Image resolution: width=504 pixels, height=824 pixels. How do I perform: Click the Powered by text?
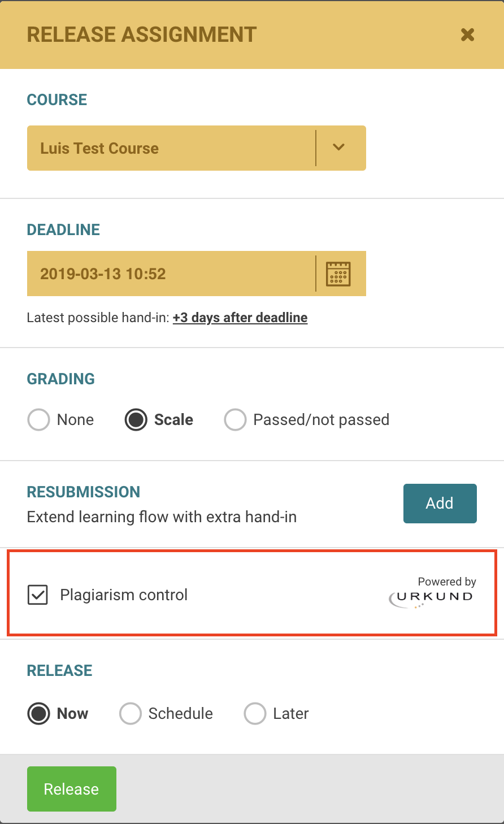click(x=446, y=582)
